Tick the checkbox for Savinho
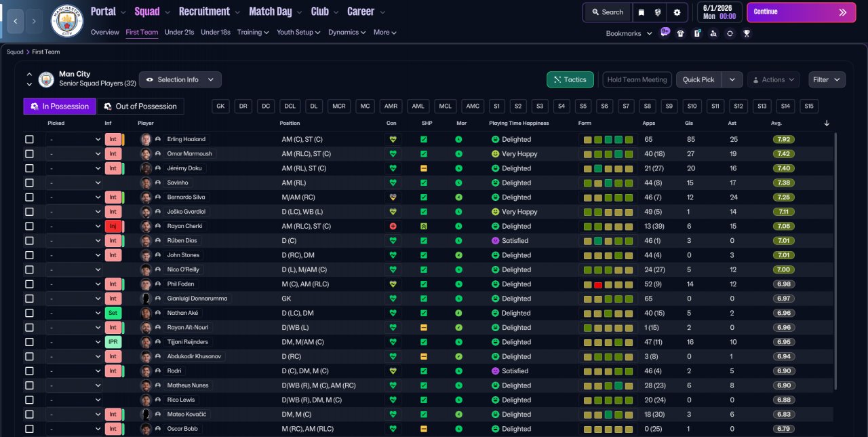Image resolution: width=868 pixels, height=437 pixels. tap(29, 183)
